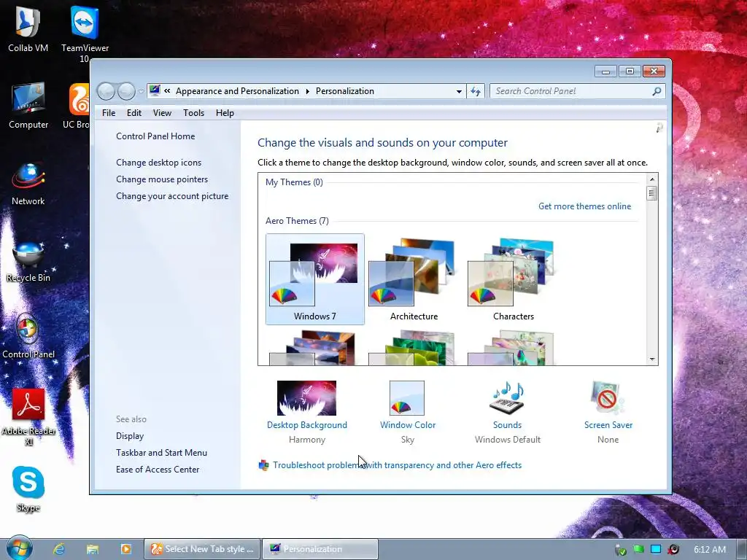Screen dimensions: 747x560
Task: Select the UC Browser desktop icon
Action: (77, 106)
